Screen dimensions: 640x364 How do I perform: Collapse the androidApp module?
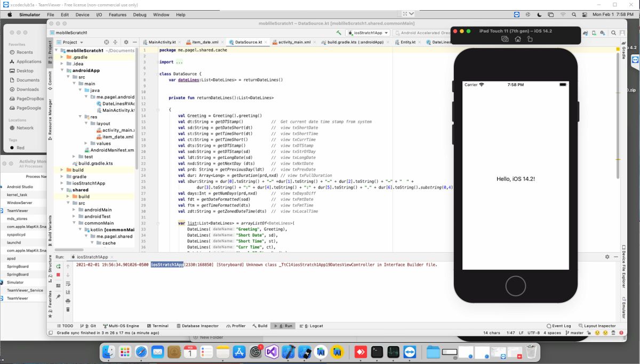62,70
